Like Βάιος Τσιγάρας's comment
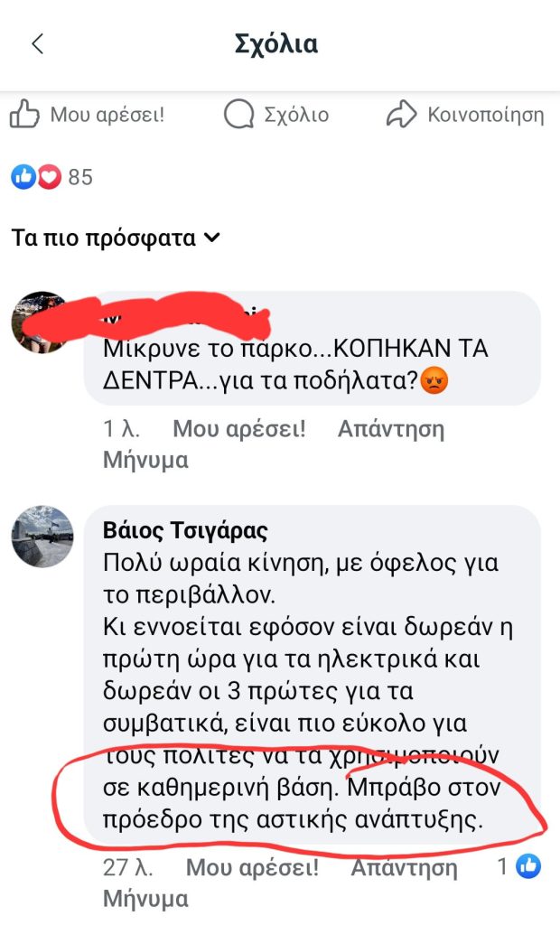The image size is (560, 925). [252, 868]
